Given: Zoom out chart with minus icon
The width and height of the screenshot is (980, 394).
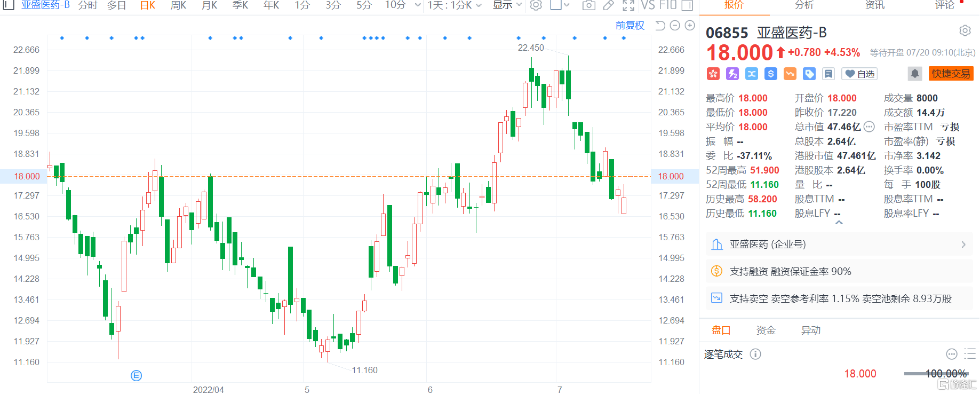Looking at the screenshot, I should [675, 25].
